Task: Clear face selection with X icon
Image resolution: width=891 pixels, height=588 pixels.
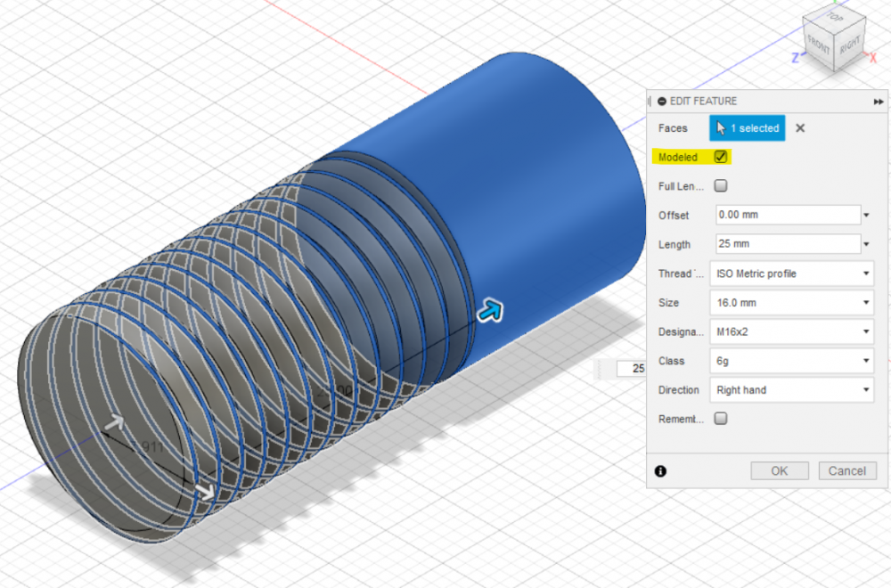Action: click(x=800, y=128)
